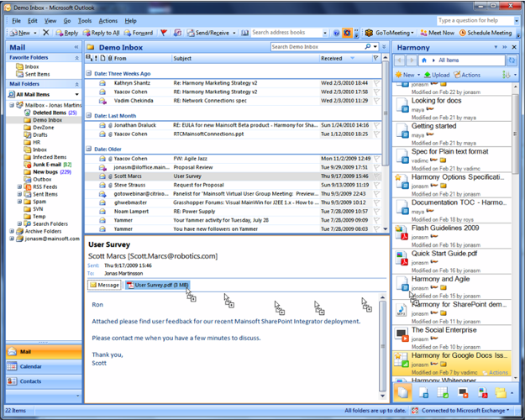This screenshot has height=420, width=525.
Task: Switch to Calendar in navigation pane
Action: 44,366
